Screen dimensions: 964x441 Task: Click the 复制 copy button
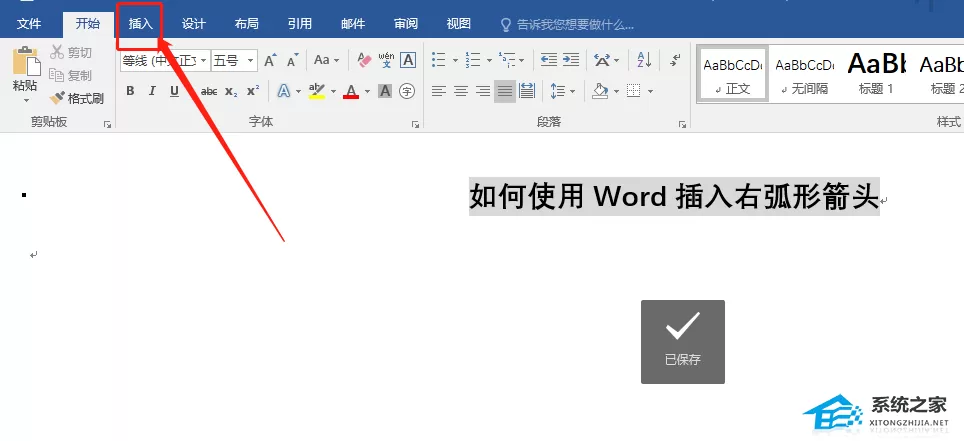pyautogui.click(x=71, y=75)
